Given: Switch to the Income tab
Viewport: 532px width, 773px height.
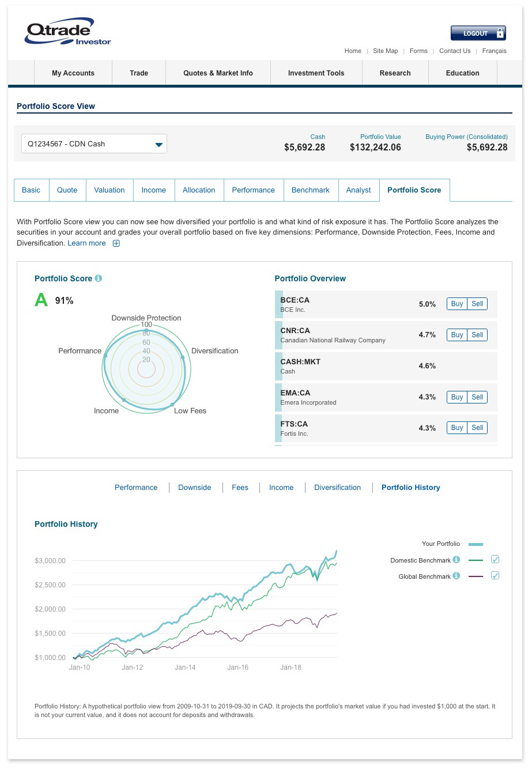Looking at the screenshot, I should [154, 190].
